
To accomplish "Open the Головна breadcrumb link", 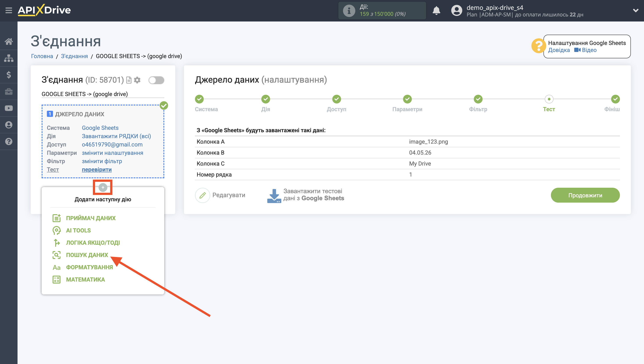I will (42, 56).
